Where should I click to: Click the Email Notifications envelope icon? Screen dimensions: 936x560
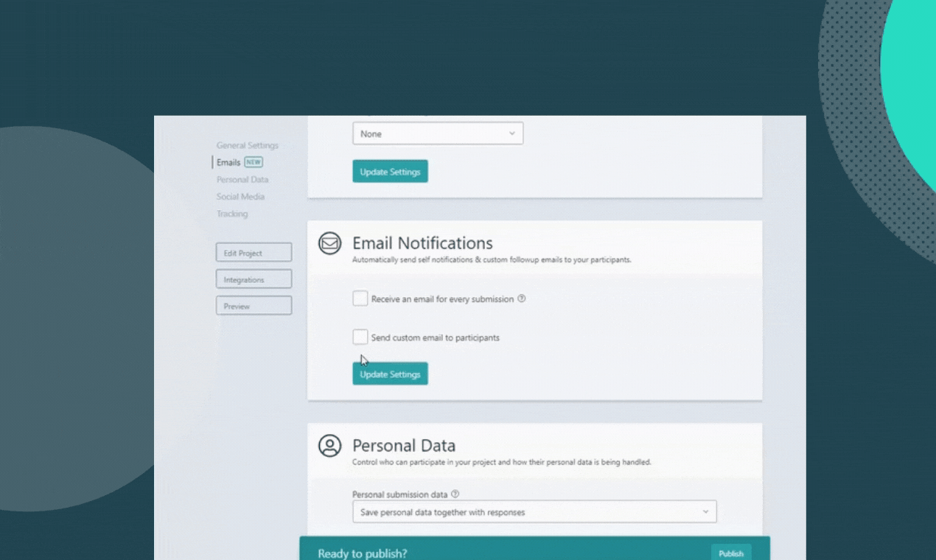click(x=329, y=243)
